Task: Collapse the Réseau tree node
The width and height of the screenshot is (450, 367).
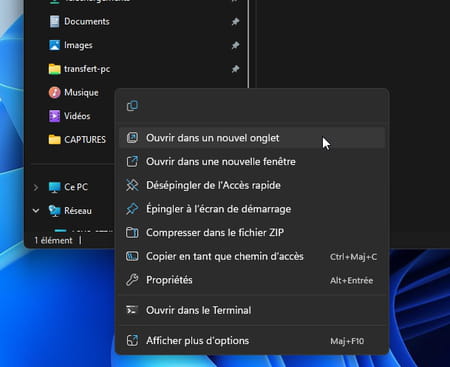Action: point(36,211)
